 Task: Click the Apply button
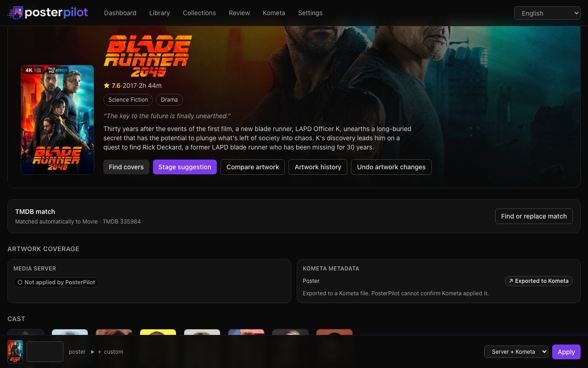[566, 352]
